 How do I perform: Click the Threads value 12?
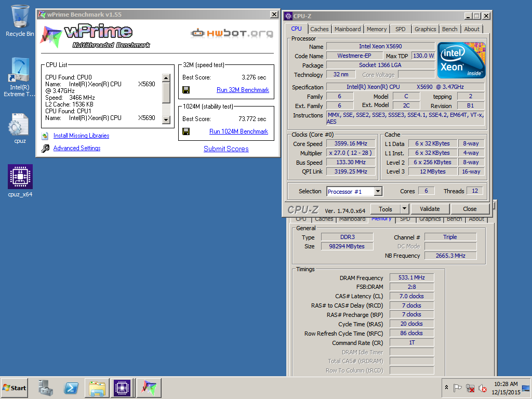click(475, 191)
